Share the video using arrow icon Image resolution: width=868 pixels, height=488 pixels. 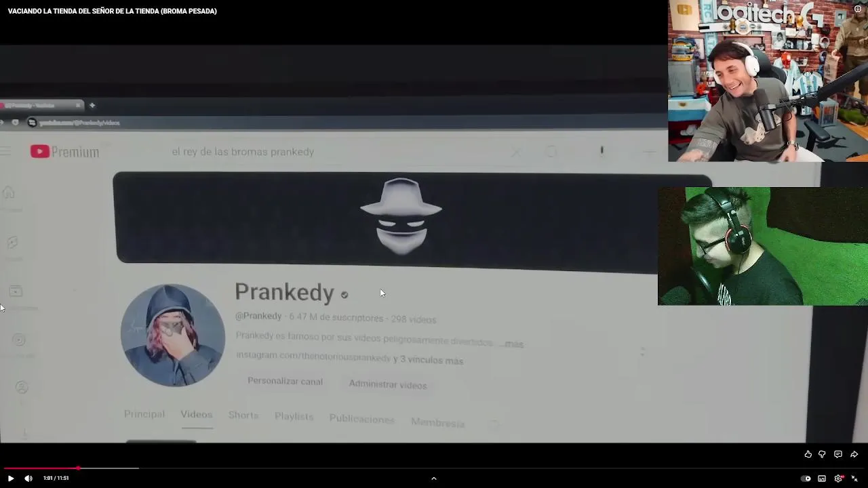(x=854, y=454)
